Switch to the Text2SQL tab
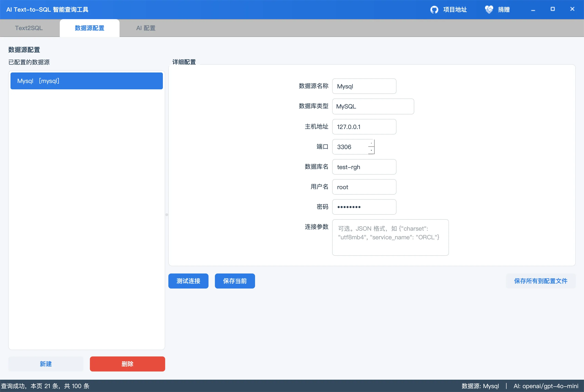 29,28
